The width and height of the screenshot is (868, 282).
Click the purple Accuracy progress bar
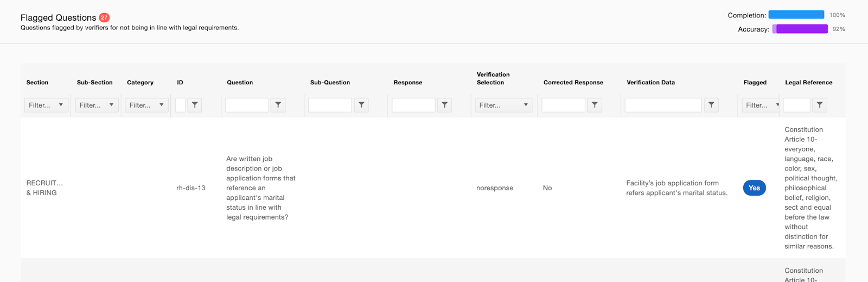tap(800, 29)
